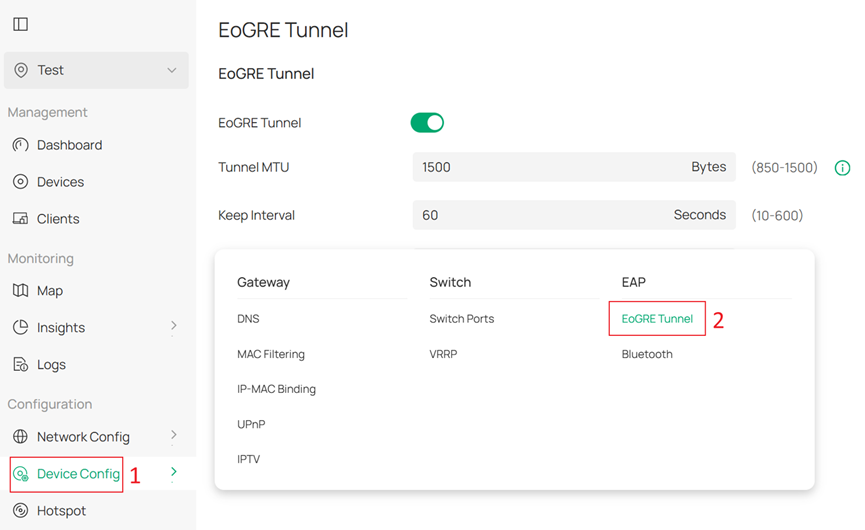Open Insights menu entry

(61, 328)
